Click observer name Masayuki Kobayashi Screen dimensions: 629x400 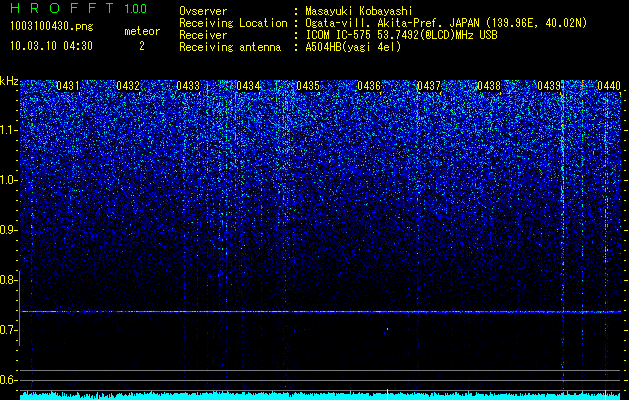[x=359, y=11]
